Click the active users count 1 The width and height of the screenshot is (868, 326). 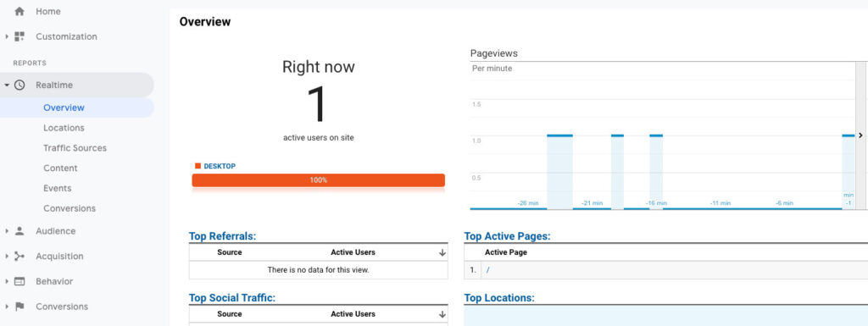coord(318,104)
